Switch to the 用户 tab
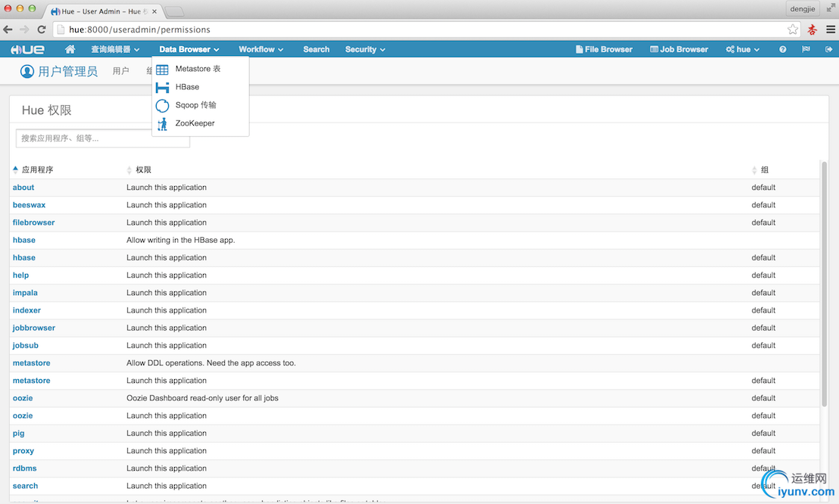This screenshot has height=504, width=839. pos(121,70)
